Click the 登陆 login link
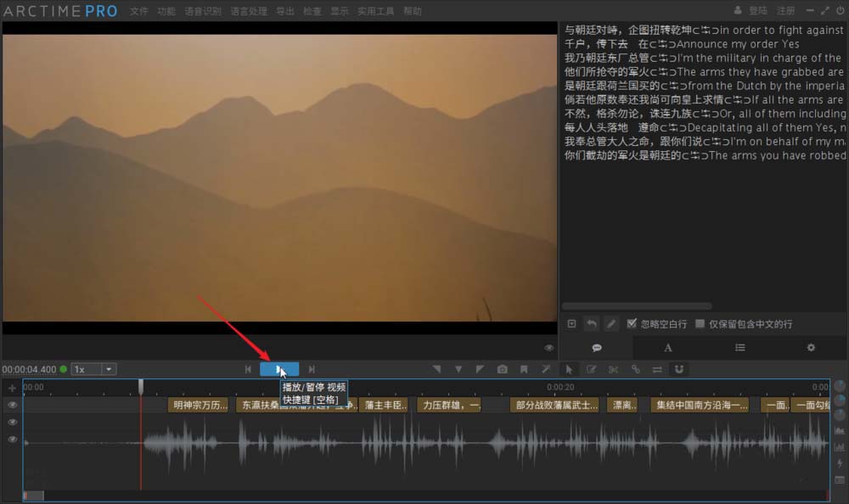The height and width of the screenshot is (504, 849). [x=757, y=10]
